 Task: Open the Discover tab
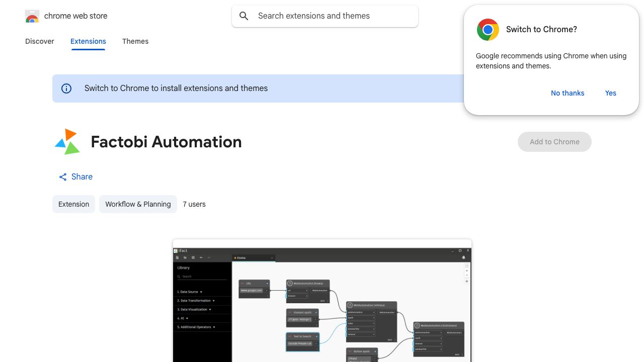pyautogui.click(x=40, y=41)
